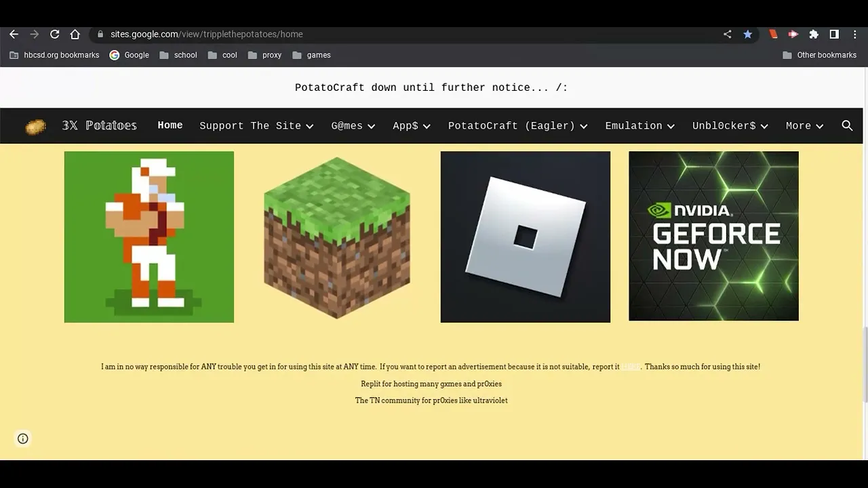The width and height of the screenshot is (868, 488).
Task: Expand the Emulation dropdown chevron
Action: 671,126
